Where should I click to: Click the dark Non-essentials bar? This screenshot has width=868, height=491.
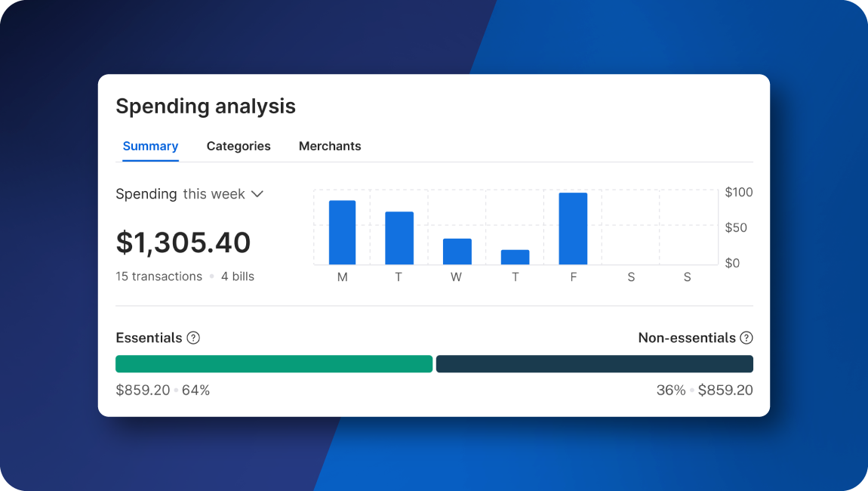pyautogui.click(x=595, y=363)
